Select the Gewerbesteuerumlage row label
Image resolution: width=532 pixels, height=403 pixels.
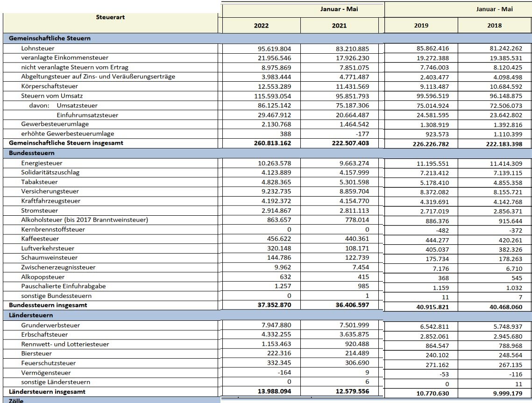55,124
